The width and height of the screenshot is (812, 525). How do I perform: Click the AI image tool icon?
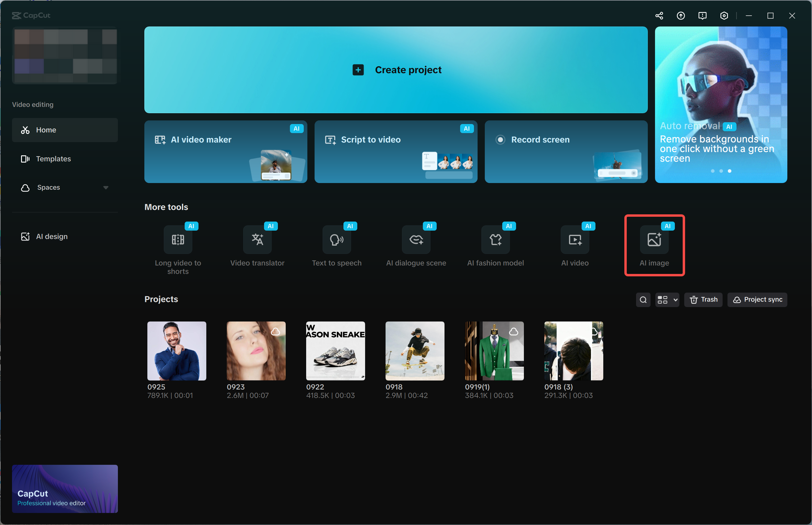pos(654,240)
